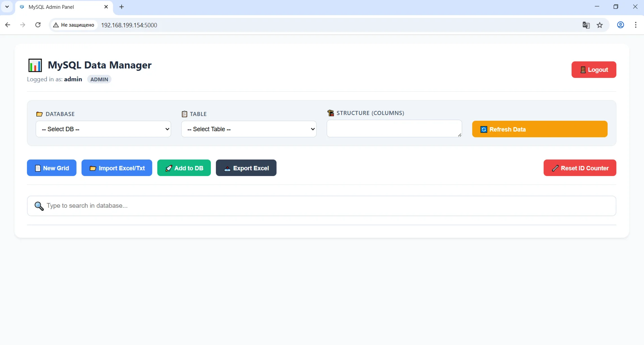Click the Structure (Columns) text area

394,128
